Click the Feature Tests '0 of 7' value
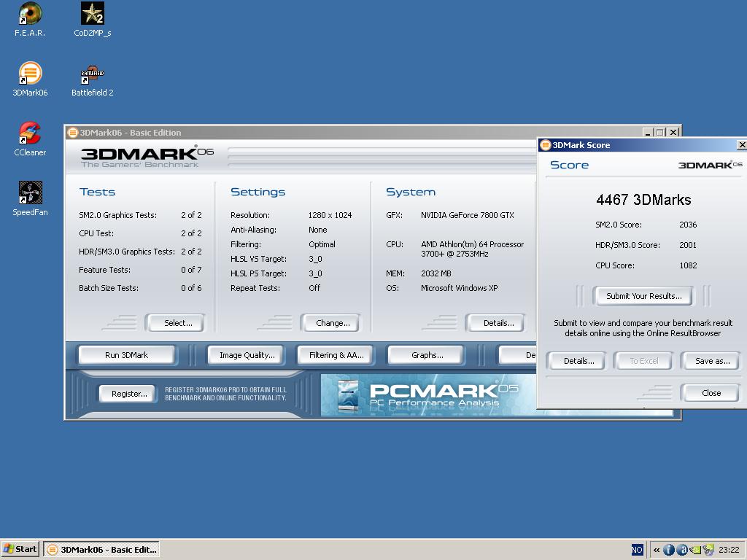This screenshot has width=747, height=560. [x=191, y=270]
